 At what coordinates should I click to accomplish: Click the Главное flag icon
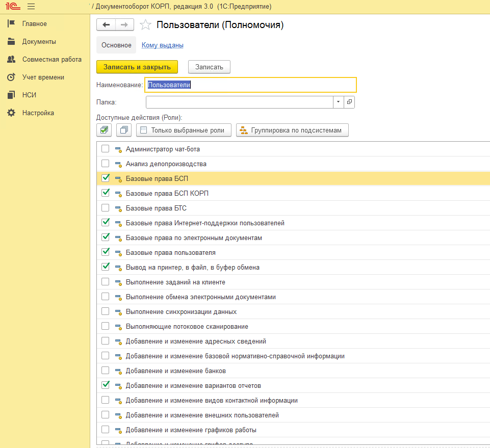11,23
